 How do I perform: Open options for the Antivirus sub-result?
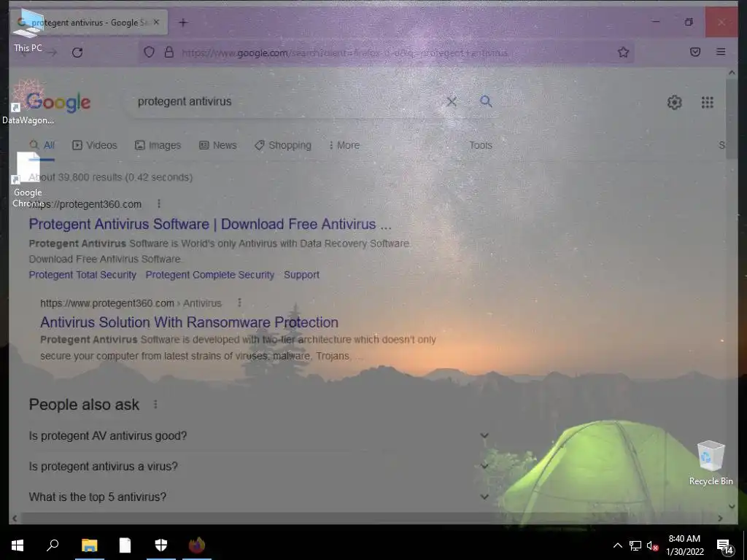[x=239, y=303]
